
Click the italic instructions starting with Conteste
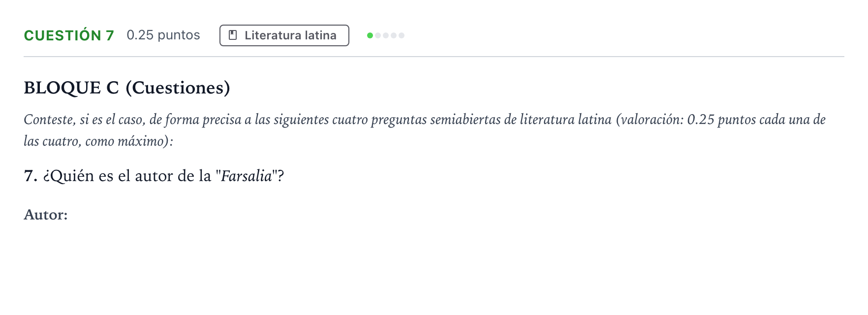click(425, 130)
